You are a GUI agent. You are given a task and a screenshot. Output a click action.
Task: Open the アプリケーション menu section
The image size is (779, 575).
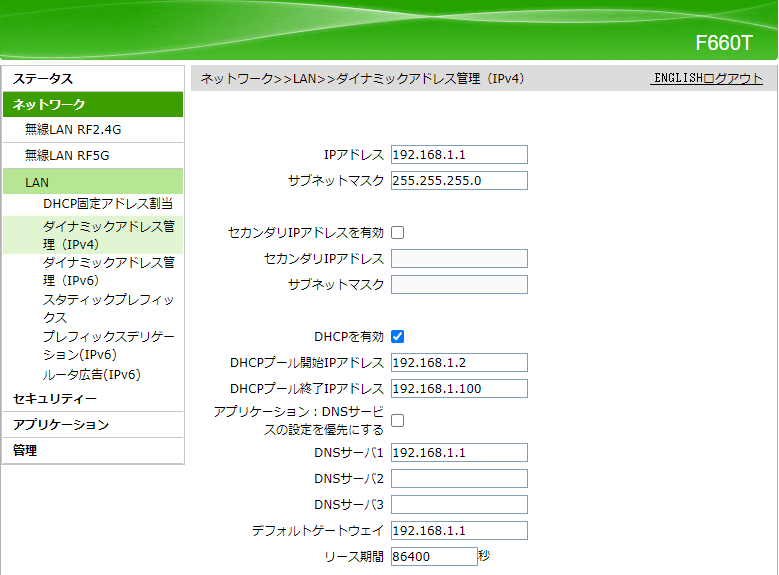pyautogui.click(x=93, y=424)
